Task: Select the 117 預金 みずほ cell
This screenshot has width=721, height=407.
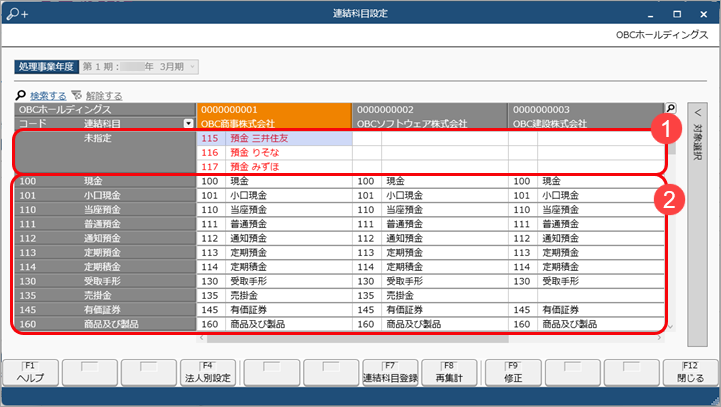Action: 275,167
